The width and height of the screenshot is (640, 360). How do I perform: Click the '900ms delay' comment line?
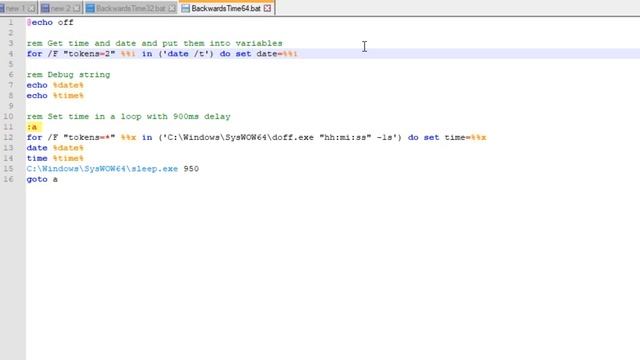[x=129, y=117]
